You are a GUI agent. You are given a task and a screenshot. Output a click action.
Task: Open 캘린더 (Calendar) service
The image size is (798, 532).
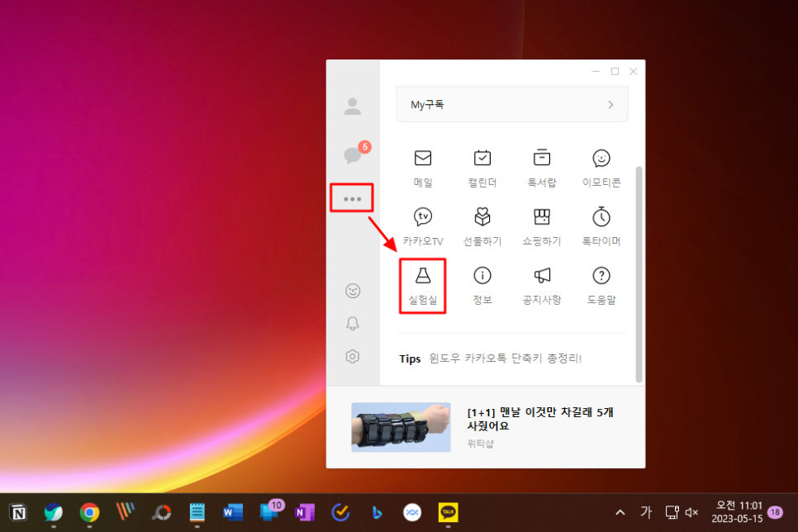[482, 169]
